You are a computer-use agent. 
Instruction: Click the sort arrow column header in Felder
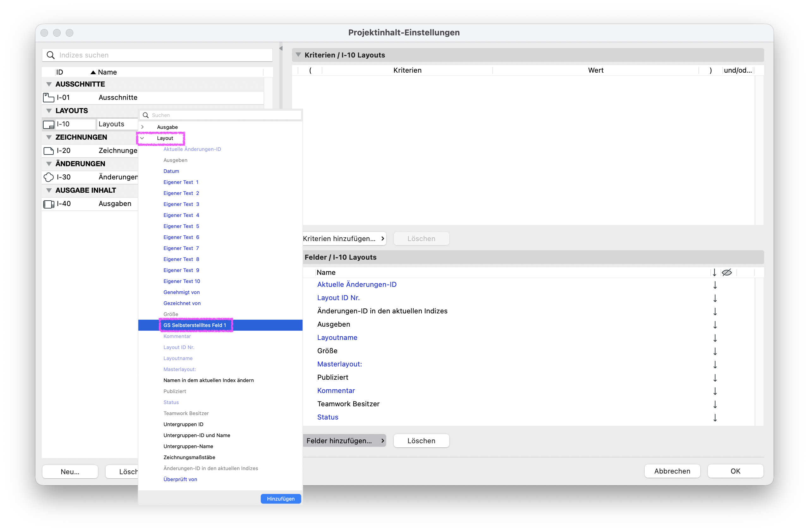pyautogui.click(x=714, y=272)
